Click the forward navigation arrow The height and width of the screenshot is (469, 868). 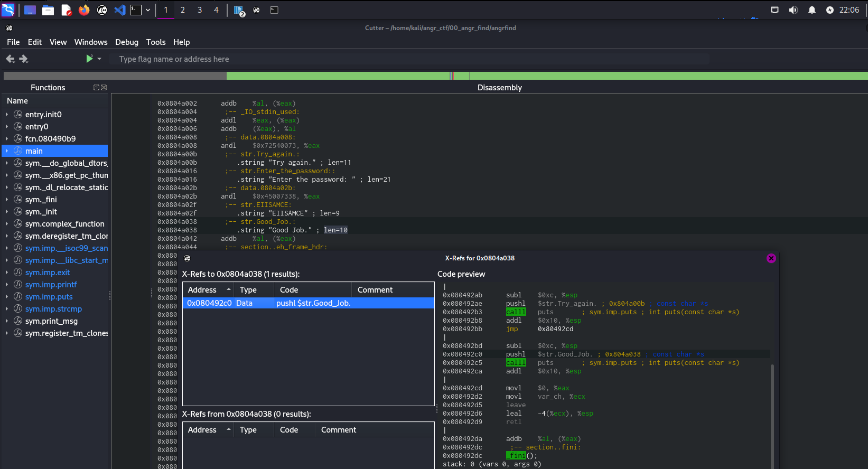point(24,59)
